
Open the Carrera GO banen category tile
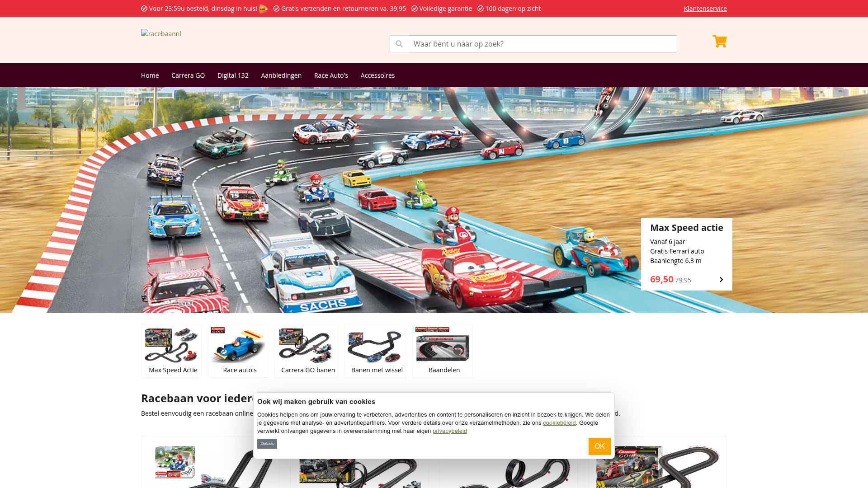306,351
